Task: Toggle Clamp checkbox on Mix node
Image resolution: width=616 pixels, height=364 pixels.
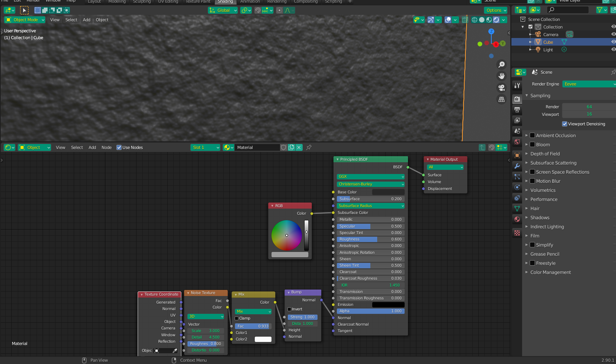Action: coord(237,318)
